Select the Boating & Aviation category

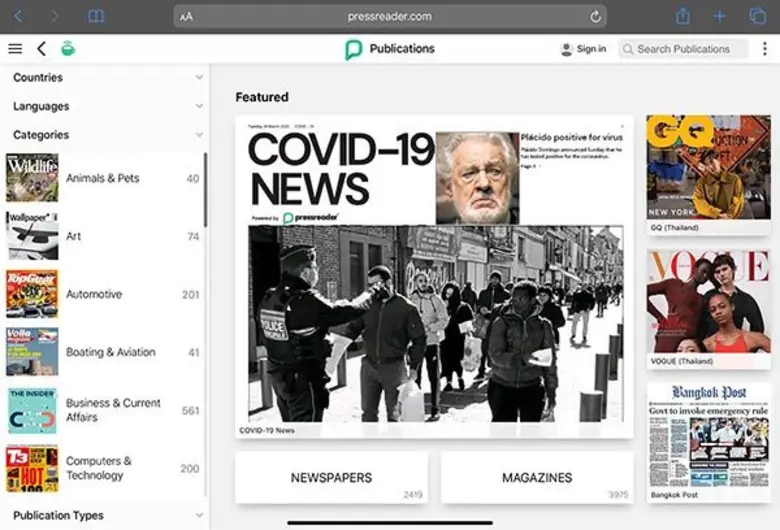point(102,352)
